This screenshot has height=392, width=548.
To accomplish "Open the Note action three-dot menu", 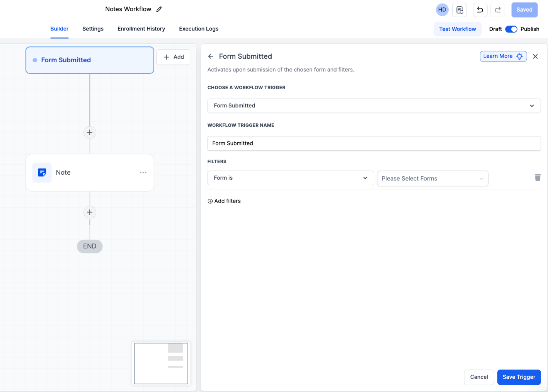I will point(143,172).
